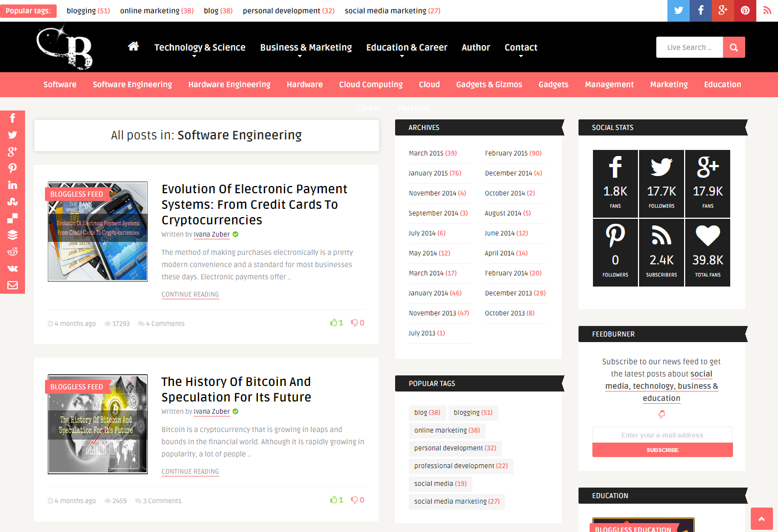
Task: Open Facebook 1.8K fans stat tile
Action: coord(615,183)
